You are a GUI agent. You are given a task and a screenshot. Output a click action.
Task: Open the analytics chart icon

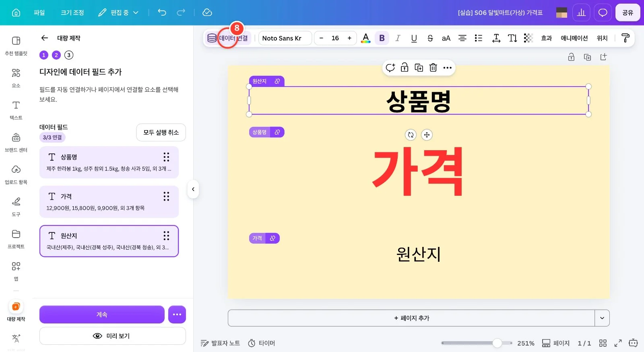click(581, 12)
